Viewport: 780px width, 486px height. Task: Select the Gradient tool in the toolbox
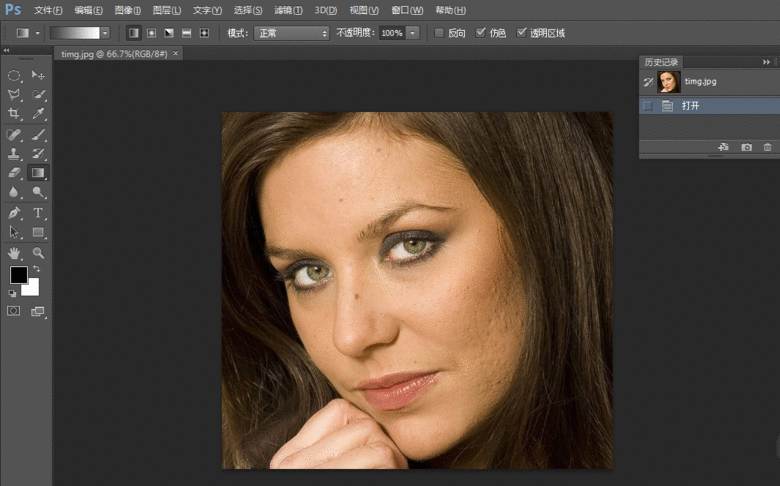coord(39,173)
